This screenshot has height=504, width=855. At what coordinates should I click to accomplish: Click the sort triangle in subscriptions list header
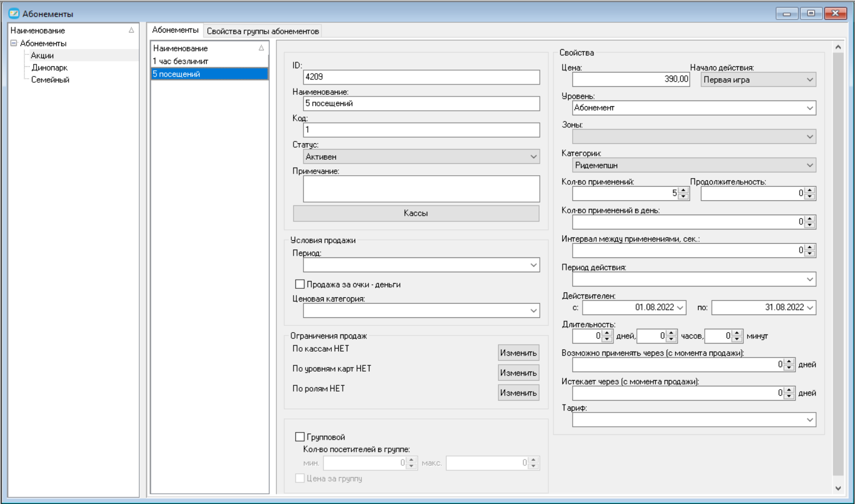(x=261, y=48)
